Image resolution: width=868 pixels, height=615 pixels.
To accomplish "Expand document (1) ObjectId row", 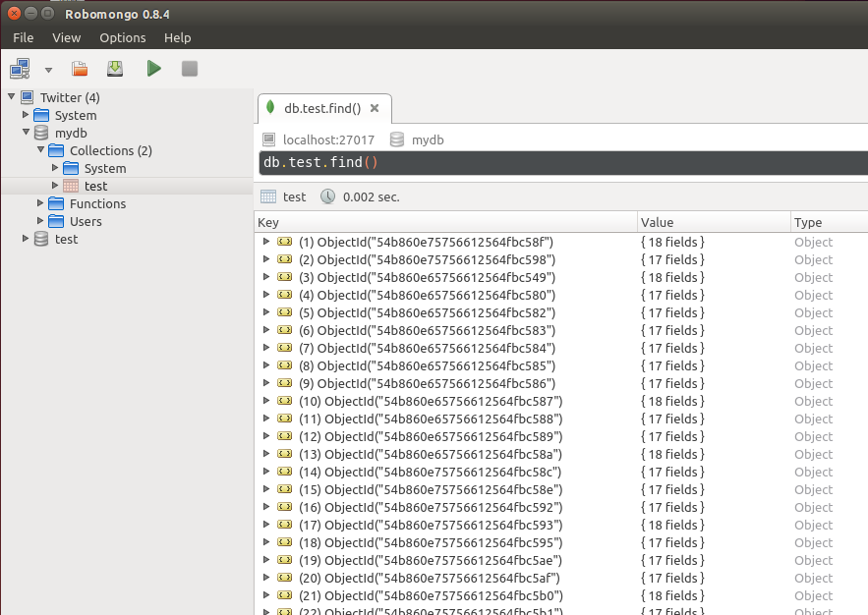I will (266, 242).
